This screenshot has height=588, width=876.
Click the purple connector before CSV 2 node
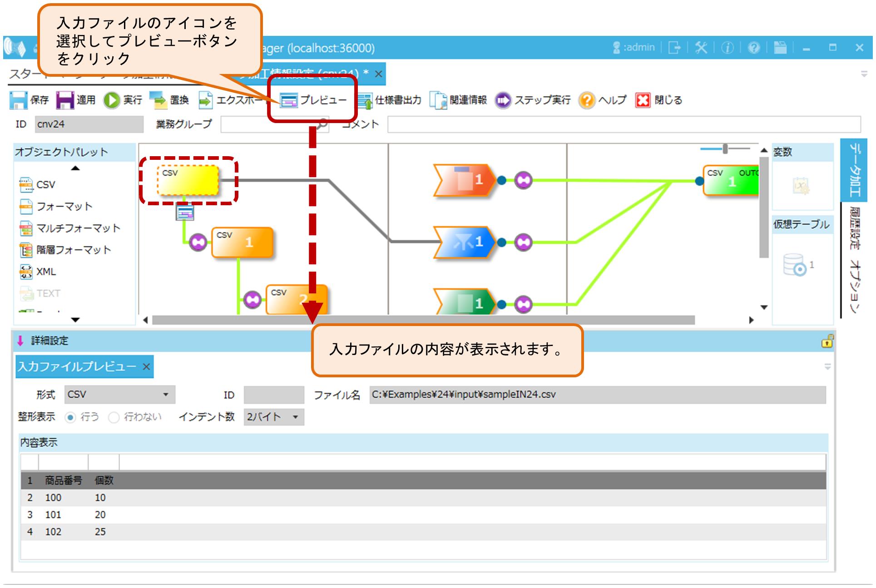point(252,300)
